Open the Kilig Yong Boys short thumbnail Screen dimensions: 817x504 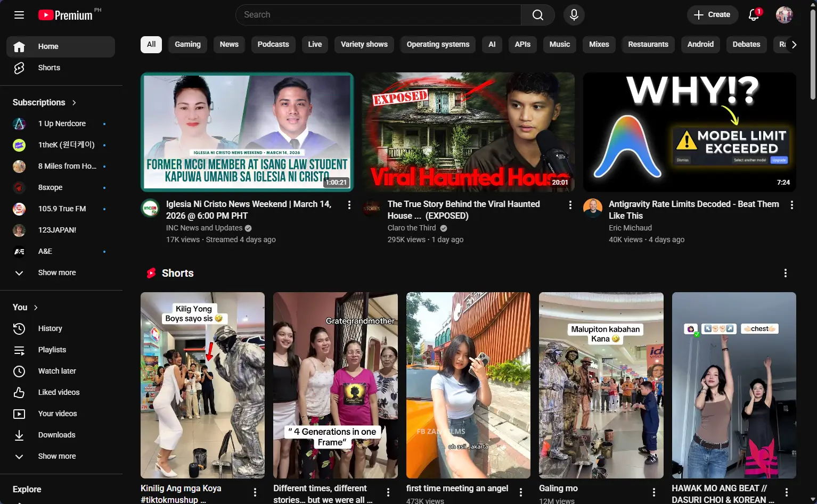point(202,385)
